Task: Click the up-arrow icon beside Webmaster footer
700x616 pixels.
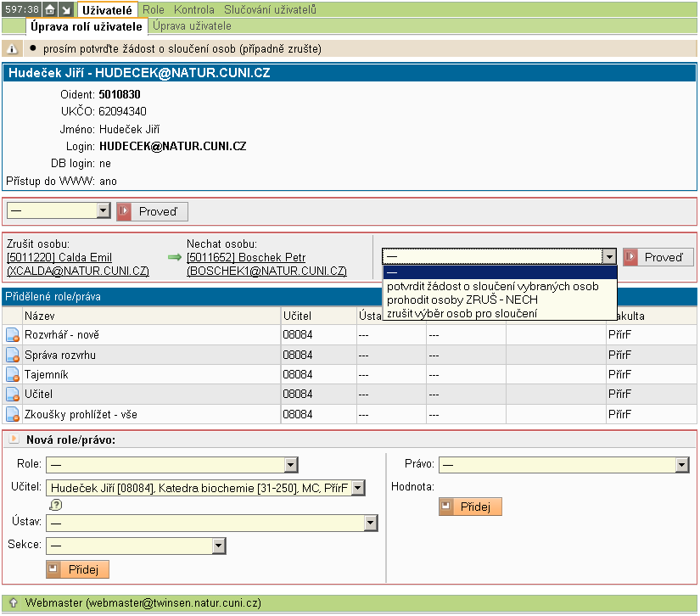Action: (x=12, y=603)
